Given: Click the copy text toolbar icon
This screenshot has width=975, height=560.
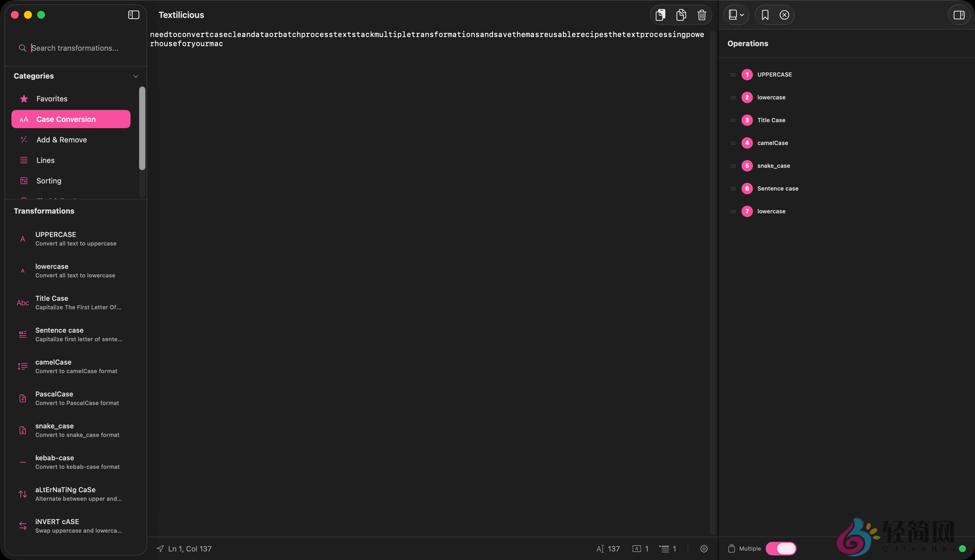Looking at the screenshot, I should pyautogui.click(x=681, y=15).
